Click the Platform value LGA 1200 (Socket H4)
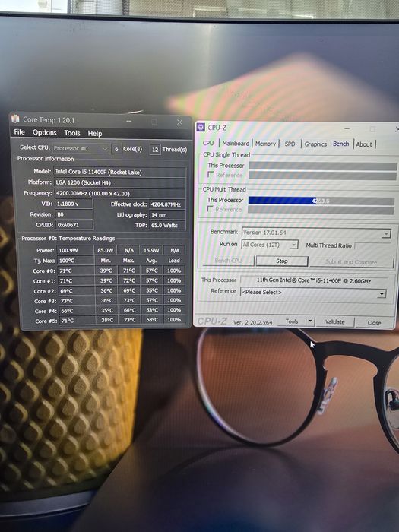The height and width of the screenshot is (532, 399). click(x=120, y=183)
